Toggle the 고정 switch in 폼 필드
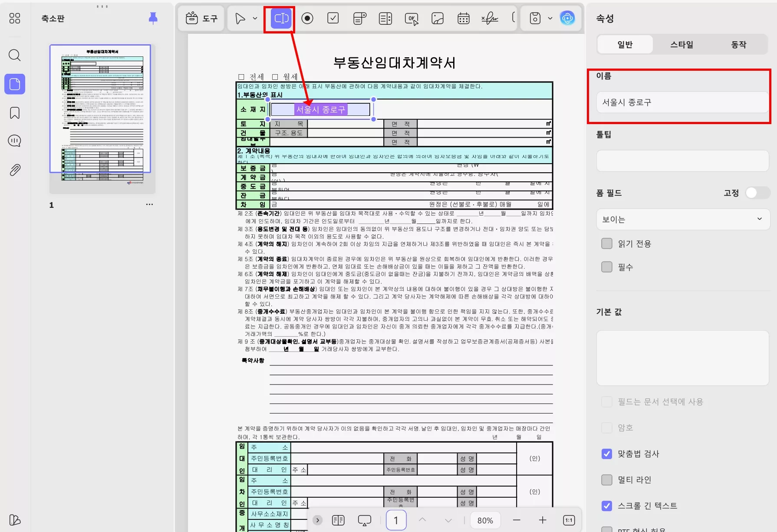 [x=757, y=193]
